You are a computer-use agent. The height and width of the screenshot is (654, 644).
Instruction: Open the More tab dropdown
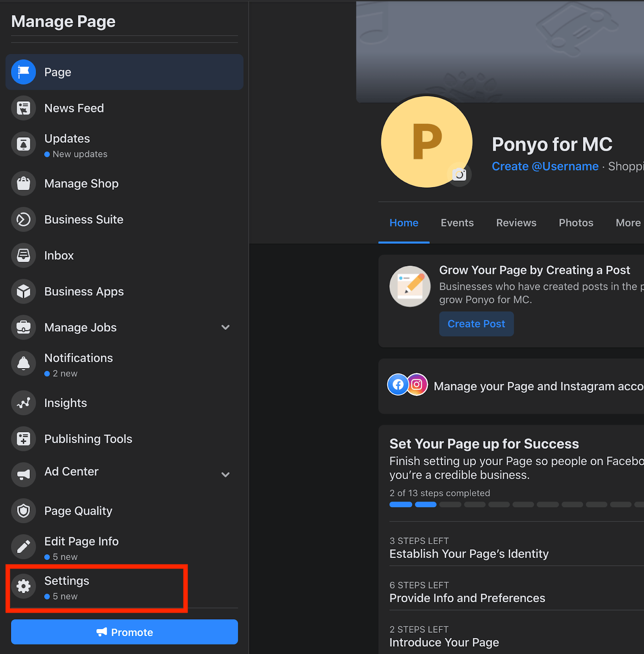point(629,223)
